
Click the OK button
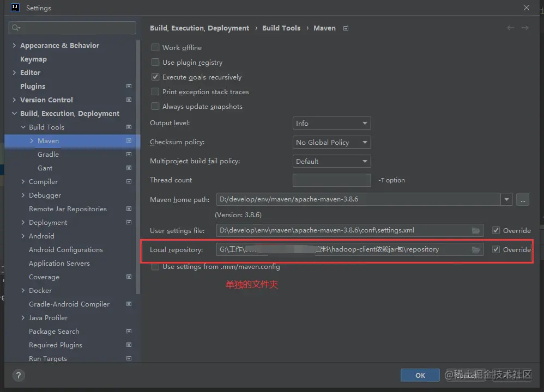420,375
